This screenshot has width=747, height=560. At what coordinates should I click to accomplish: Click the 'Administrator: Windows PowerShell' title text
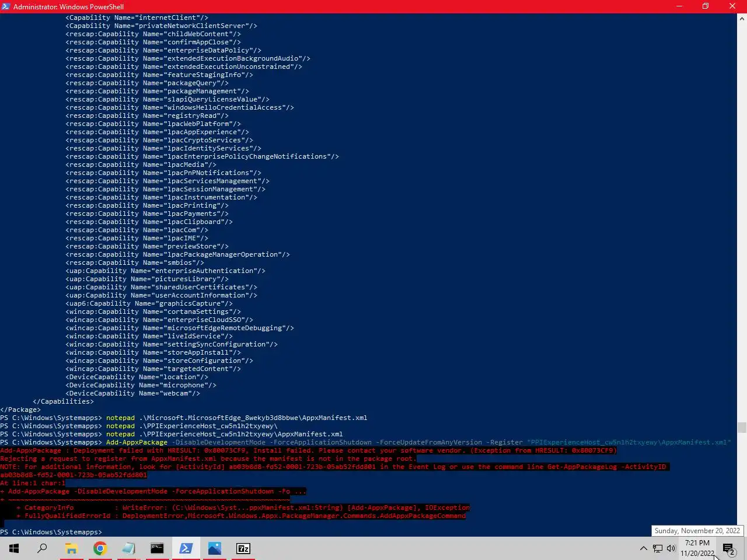coord(68,7)
